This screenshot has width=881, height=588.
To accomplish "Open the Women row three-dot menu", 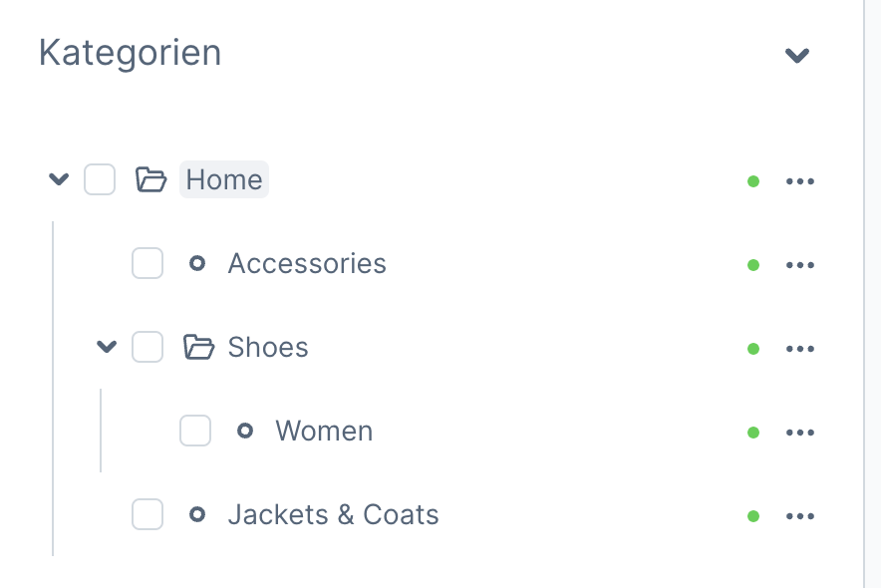I will coord(800,433).
